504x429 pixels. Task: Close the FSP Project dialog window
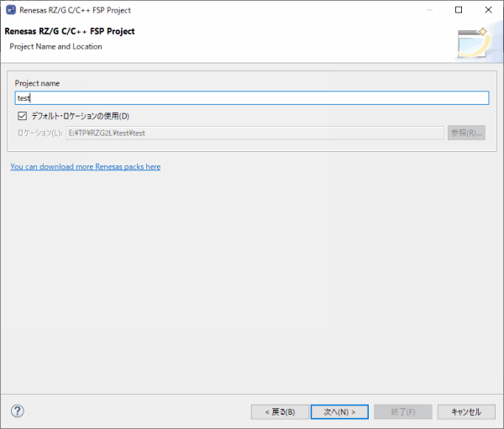tap(488, 10)
